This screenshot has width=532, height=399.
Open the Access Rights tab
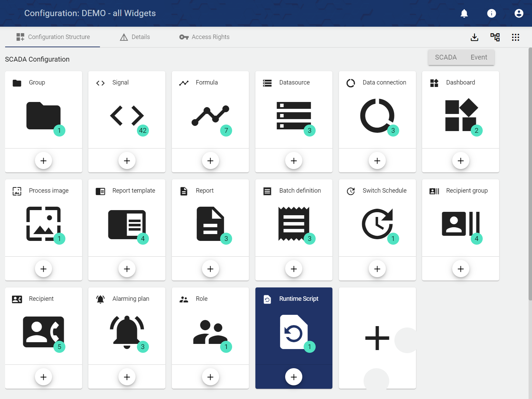tap(204, 37)
